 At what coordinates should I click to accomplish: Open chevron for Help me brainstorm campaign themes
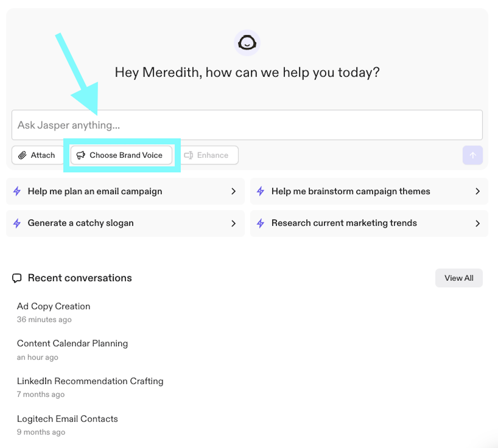[478, 191]
